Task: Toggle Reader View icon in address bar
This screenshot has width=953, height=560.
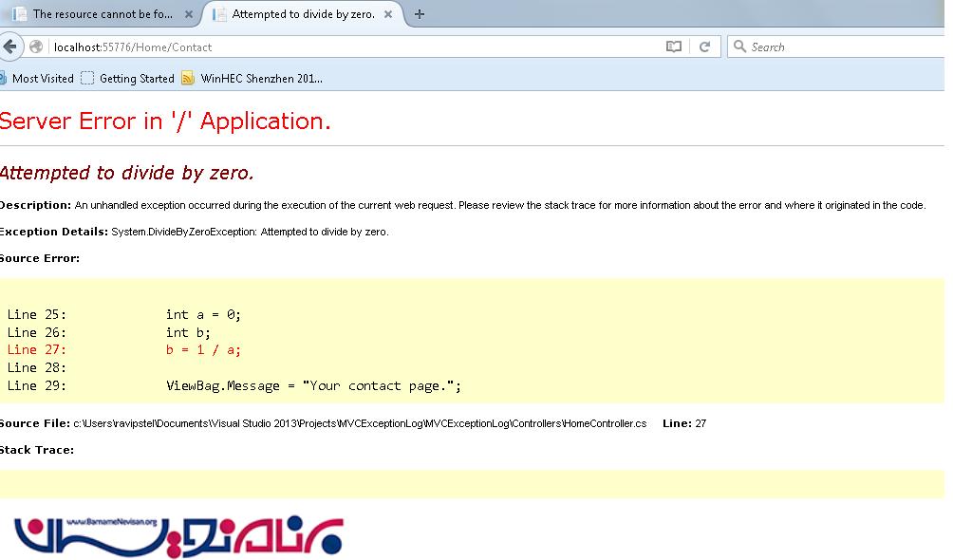Action: point(674,47)
